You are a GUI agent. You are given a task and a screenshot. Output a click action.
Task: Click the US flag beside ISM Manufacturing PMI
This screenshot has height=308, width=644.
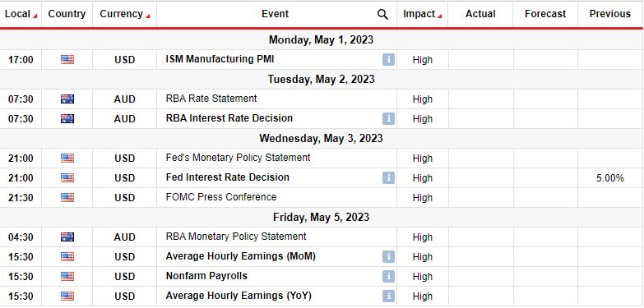[x=67, y=59]
